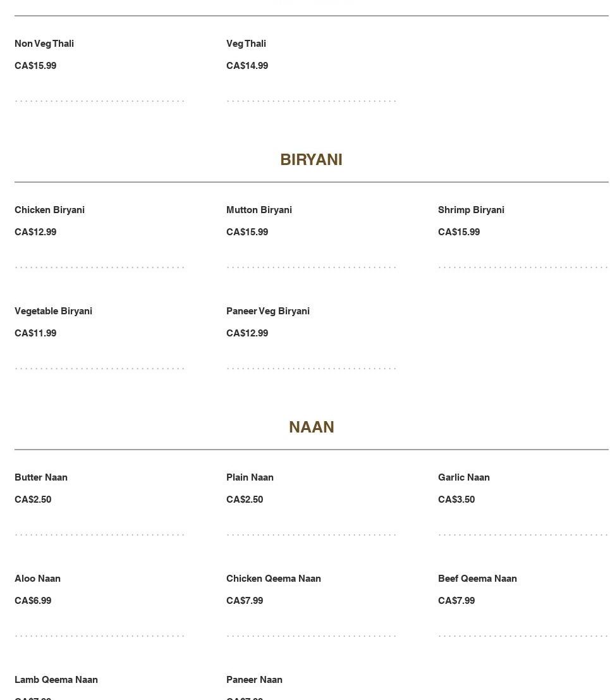
Task: Pick the Paneer Veg Biryani item
Action: click(x=268, y=311)
